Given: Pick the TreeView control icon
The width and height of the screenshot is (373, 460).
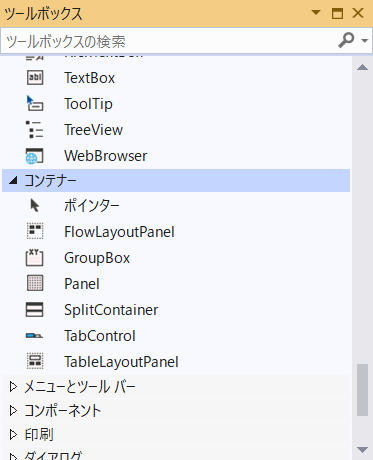Looking at the screenshot, I should click(35, 130).
